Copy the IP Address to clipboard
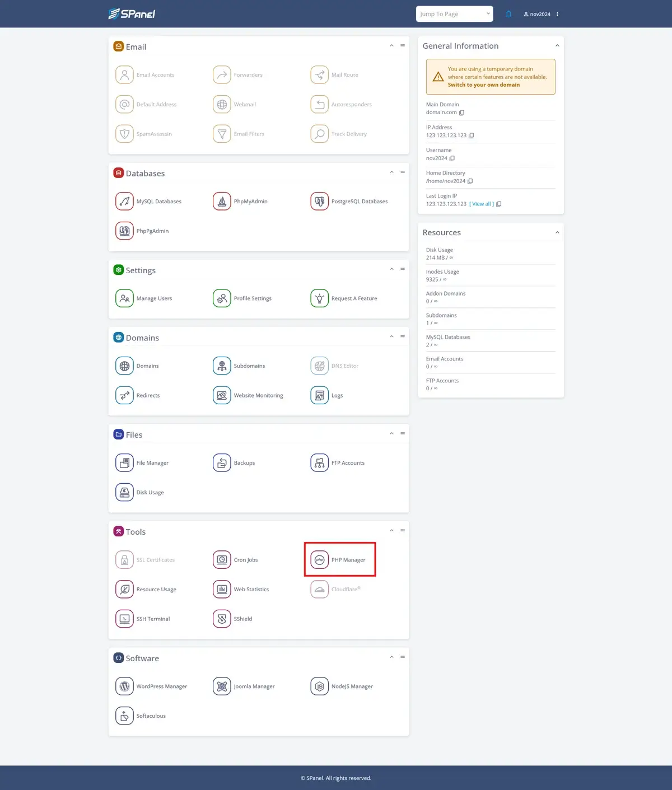 471,135
